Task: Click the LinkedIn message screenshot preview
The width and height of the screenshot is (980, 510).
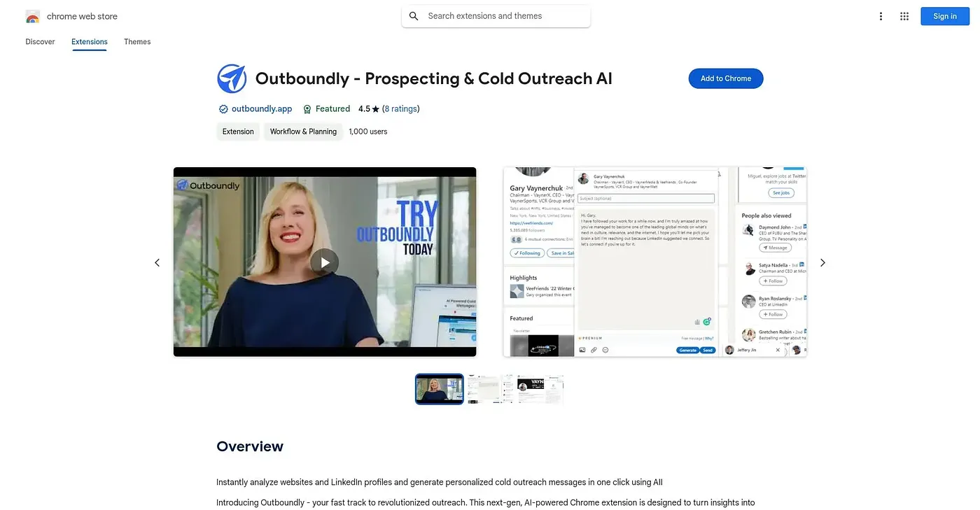Action: pos(655,262)
